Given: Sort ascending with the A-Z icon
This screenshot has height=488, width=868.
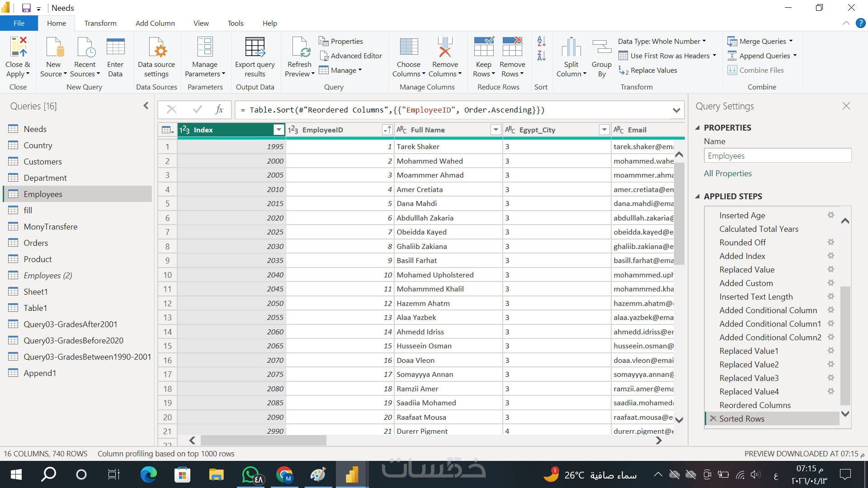Looking at the screenshot, I should pyautogui.click(x=541, y=41).
